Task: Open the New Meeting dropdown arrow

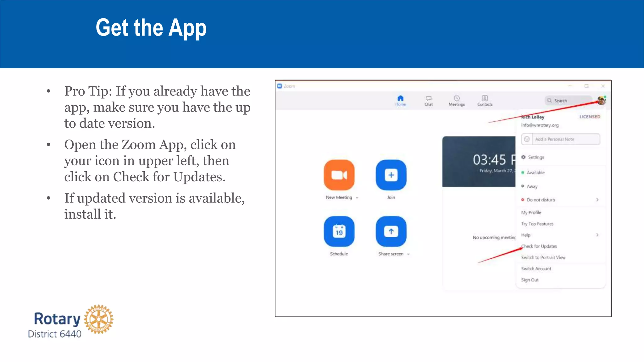Action: pyautogui.click(x=357, y=198)
